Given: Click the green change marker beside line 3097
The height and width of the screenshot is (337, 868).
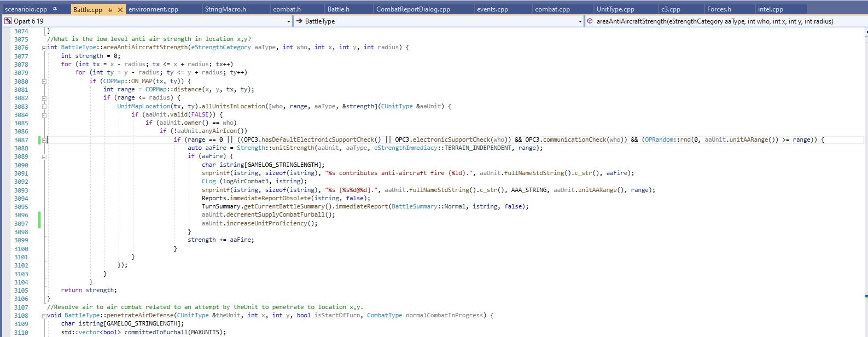Looking at the screenshot, I should [39, 223].
